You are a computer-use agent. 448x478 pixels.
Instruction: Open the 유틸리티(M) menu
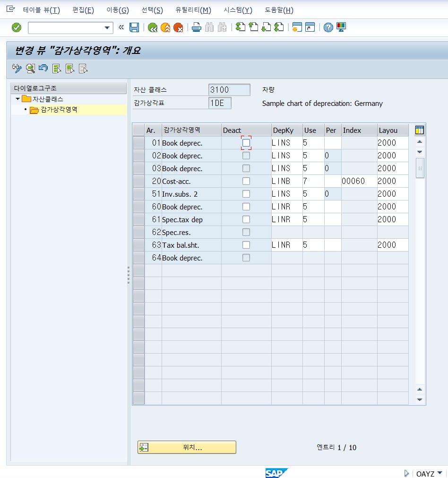tap(193, 10)
